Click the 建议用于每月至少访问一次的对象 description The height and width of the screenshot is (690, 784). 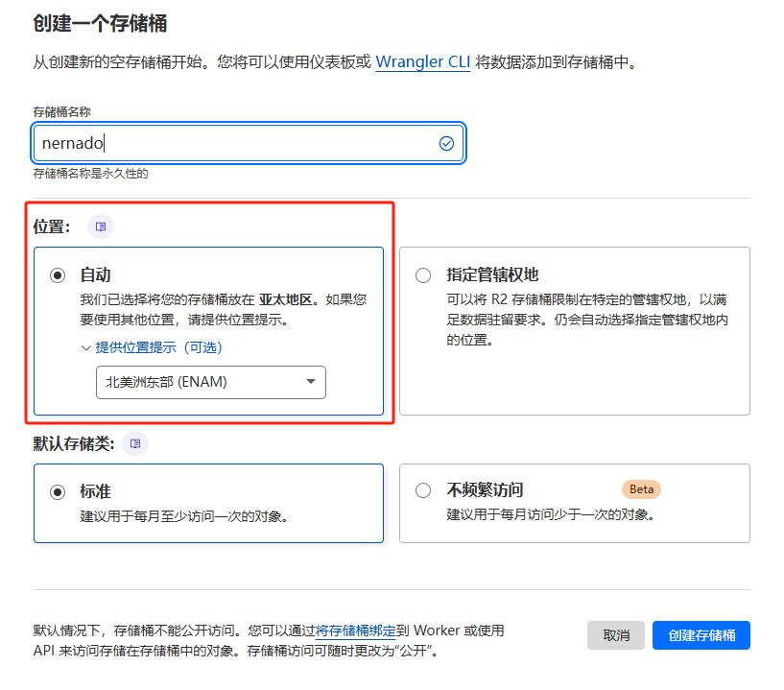pyautogui.click(x=183, y=516)
